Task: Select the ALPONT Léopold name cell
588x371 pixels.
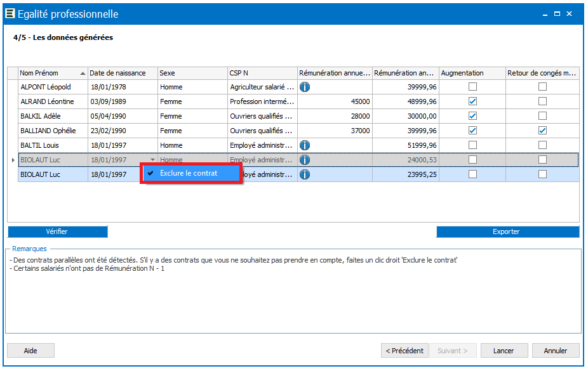Action: pyautogui.click(x=53, y=87)
